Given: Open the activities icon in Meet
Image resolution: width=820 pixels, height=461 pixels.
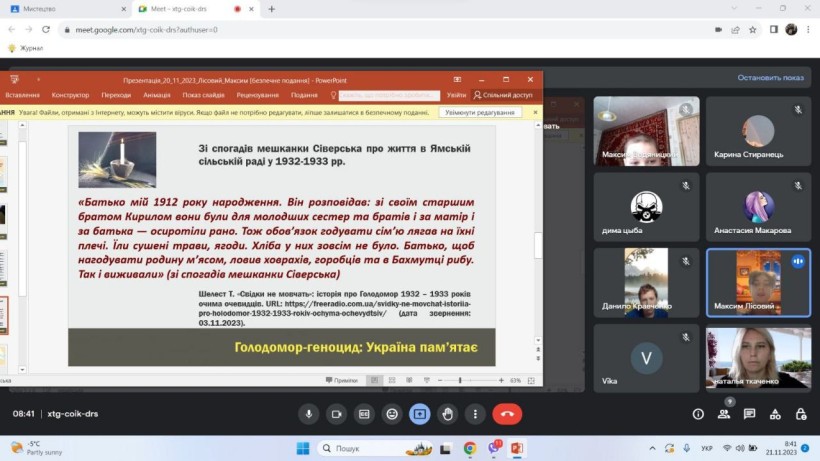Looking at the screenshot, I should [x=775, y=414].
